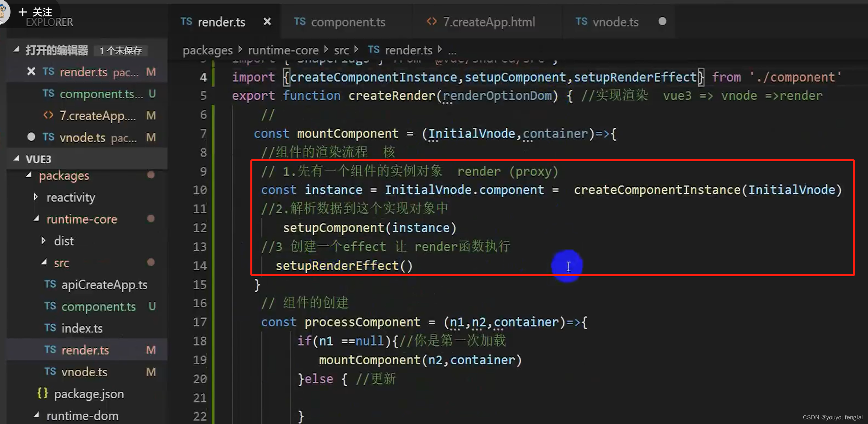This screenshot has width=868, height=424.
Task: Click modified dot on packages folder
Action: [x=151, y=175]
